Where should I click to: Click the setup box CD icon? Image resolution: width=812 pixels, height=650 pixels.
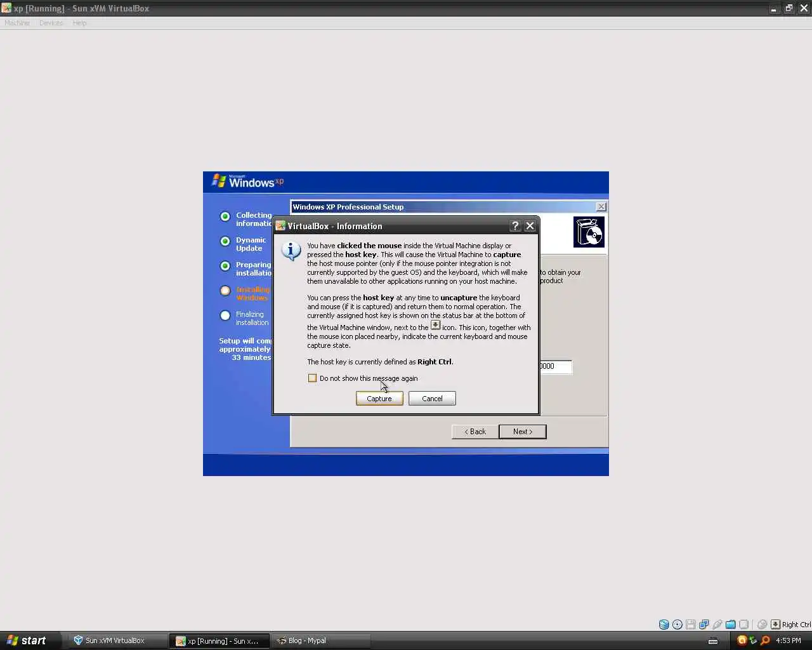click(589, 232)
